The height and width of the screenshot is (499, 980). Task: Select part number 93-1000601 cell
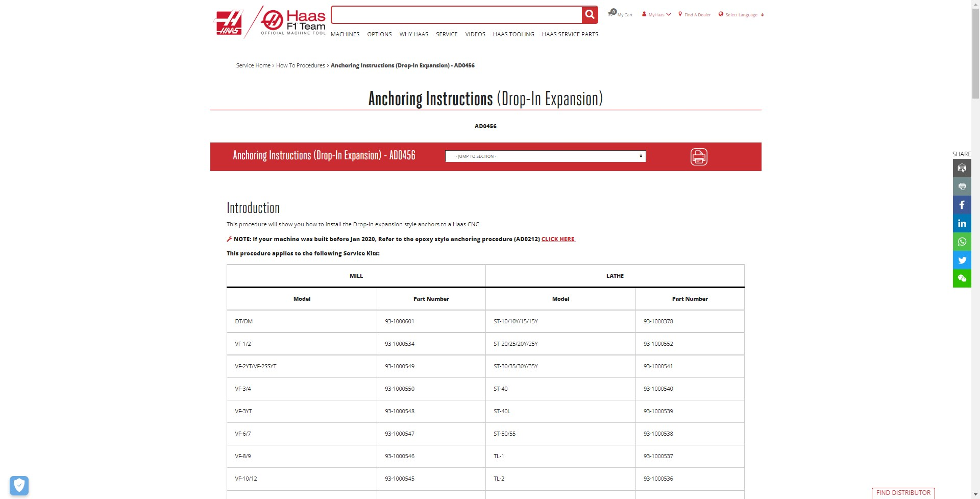pos(431,321)
